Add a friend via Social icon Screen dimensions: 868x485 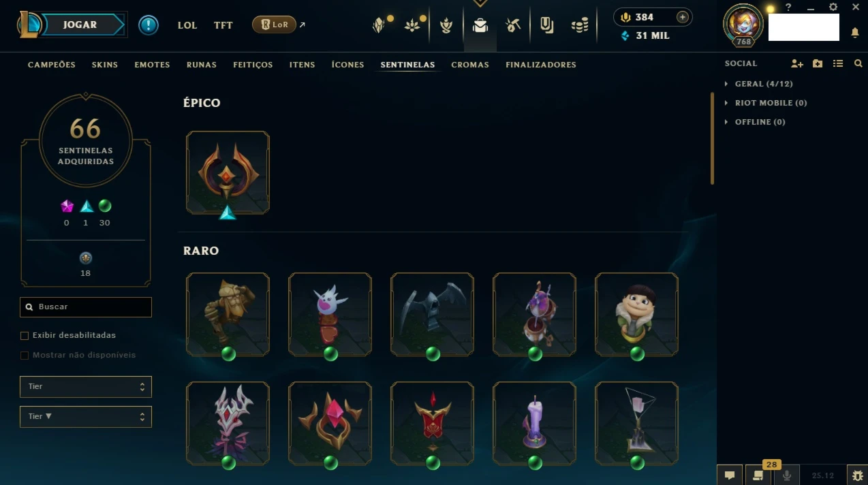pyautogui.click(x=797, y=63)
